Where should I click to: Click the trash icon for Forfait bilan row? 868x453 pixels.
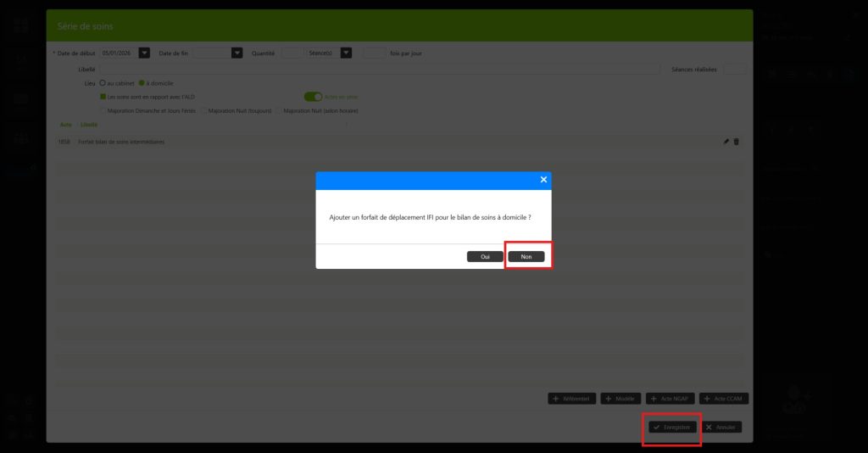(737, 142)
